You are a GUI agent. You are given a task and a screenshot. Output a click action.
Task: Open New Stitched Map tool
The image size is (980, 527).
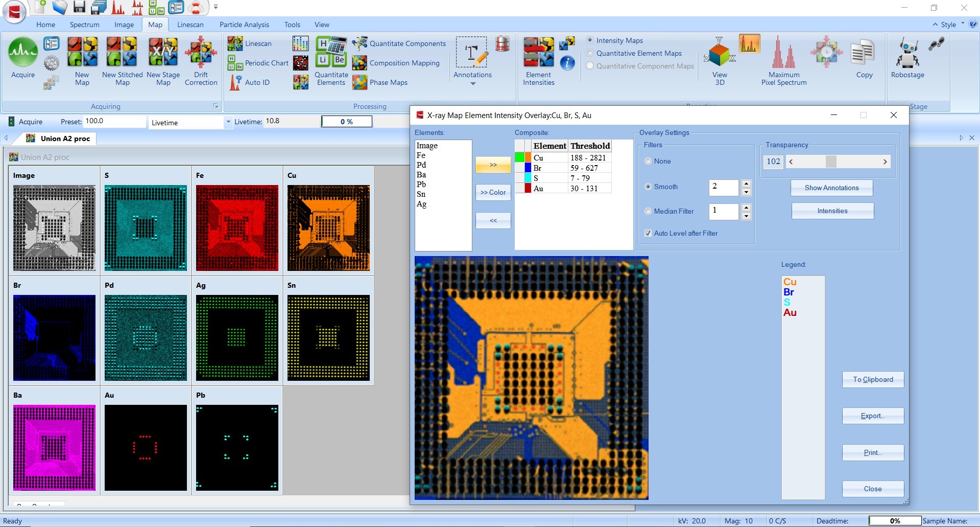pyautogui.click(x=122, y=61)
